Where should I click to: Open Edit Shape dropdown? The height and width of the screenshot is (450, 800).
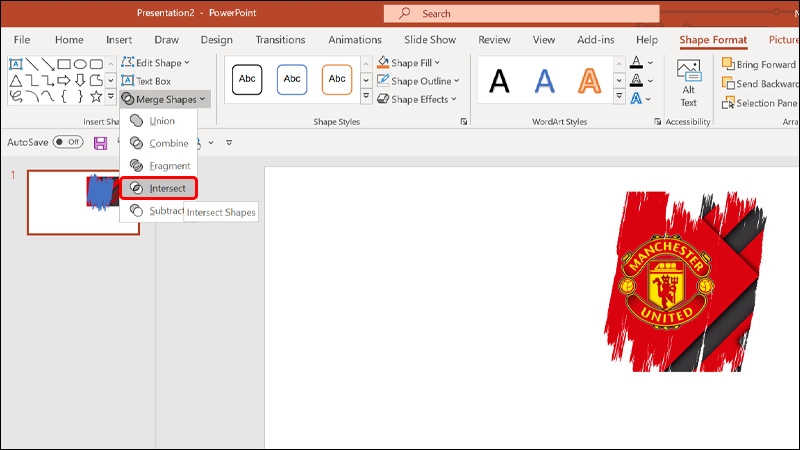tap(156, 63)
